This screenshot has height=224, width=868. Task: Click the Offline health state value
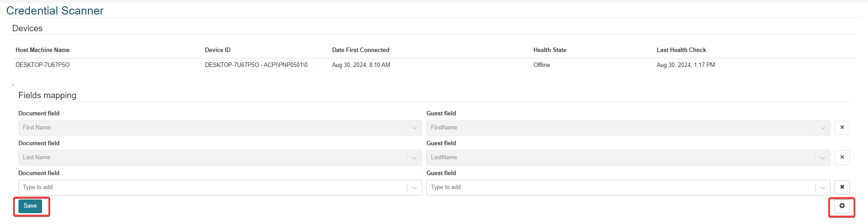click(x=542, y=65)
